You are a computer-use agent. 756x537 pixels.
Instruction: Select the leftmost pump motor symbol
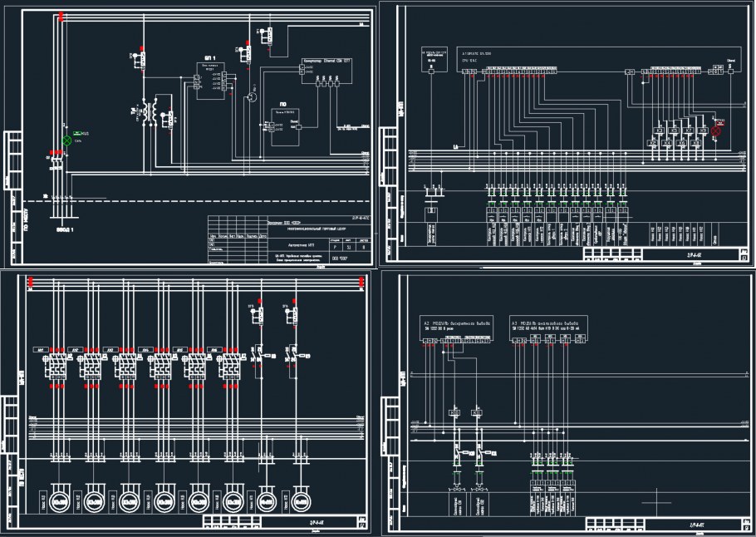58,501
